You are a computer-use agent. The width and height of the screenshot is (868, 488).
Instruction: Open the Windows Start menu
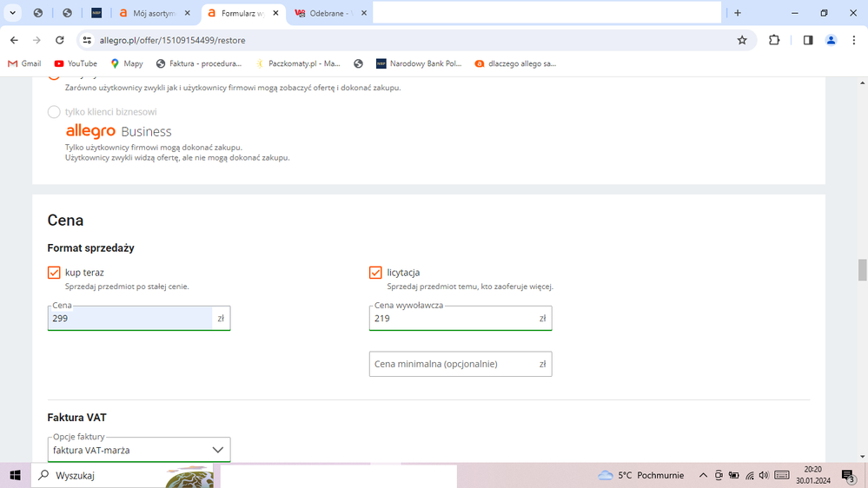tap(15, 476)
